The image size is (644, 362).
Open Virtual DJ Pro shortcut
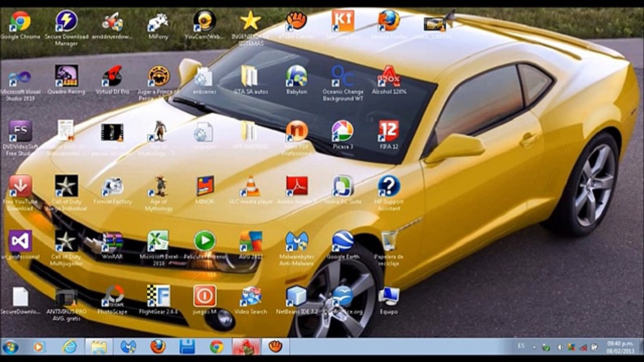[x=112, y=76]
